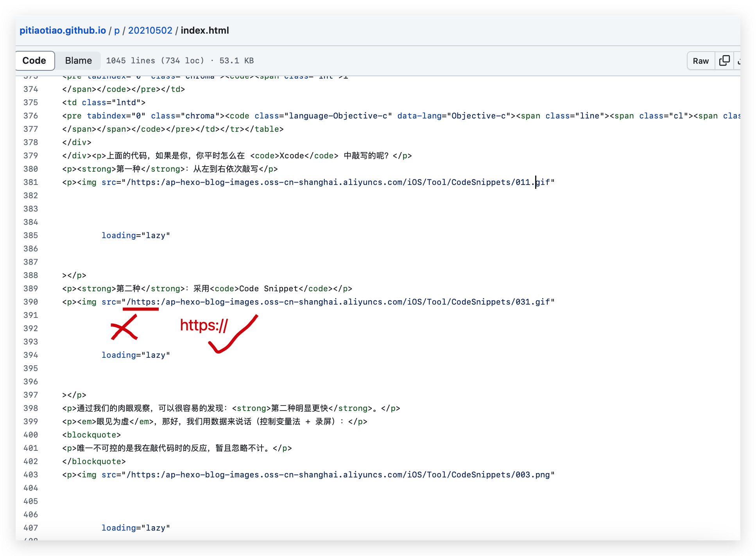
Task: Select line number 394
Action: [31, 355]
